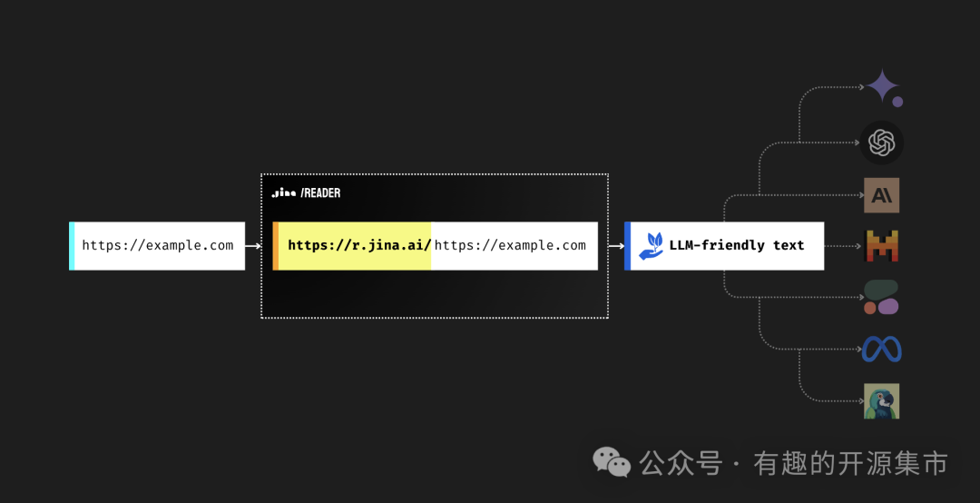
Task: Click the WeChat logo in watermark
Action: 612,462
